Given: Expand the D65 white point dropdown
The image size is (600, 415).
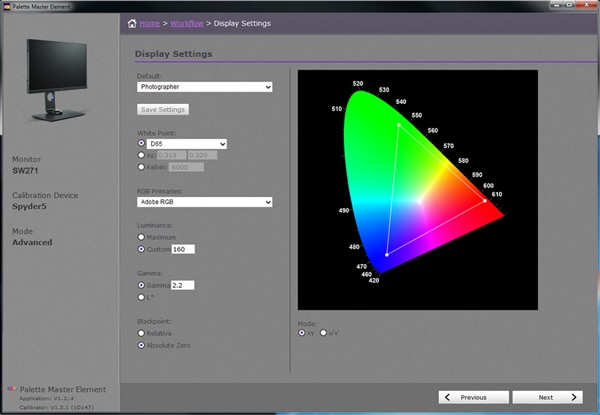Looking at the screenshot, I should 187,144.
